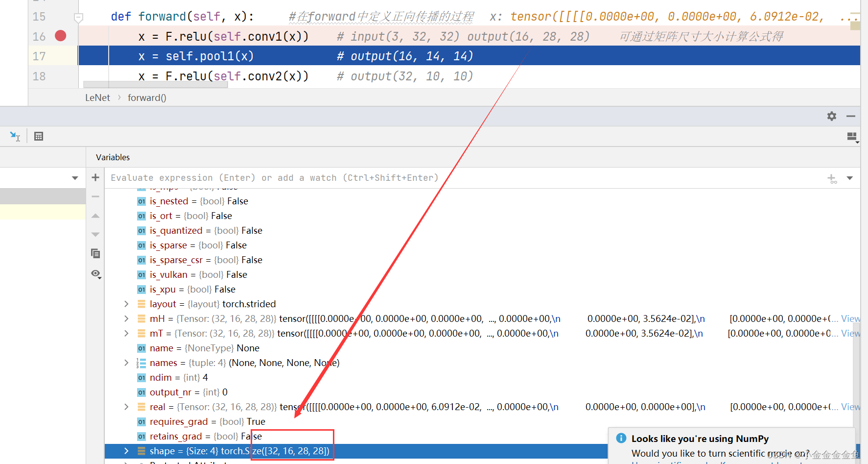The image size is (868, 464).
Task: Expand the names tuple node
Action: (126, 363)
